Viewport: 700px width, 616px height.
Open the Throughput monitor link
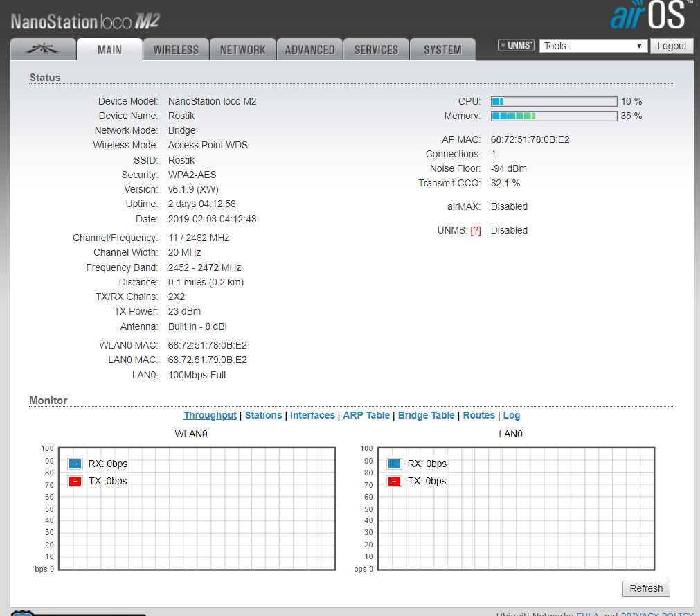pos(210,415)
